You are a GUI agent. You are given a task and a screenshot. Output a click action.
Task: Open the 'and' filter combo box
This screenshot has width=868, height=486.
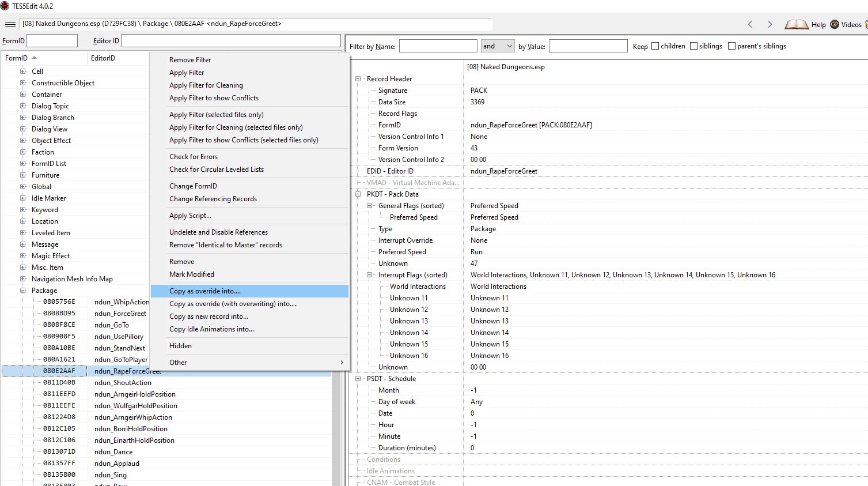tap(498, 46)
